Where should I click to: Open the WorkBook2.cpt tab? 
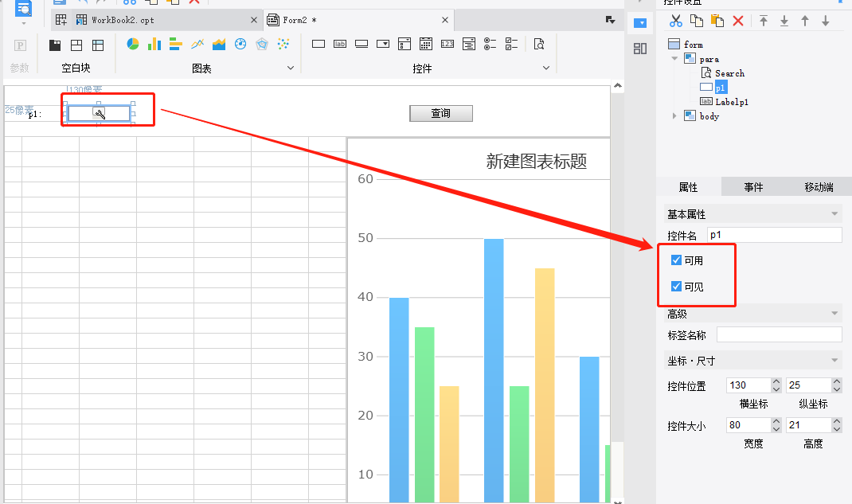[122, 20]
